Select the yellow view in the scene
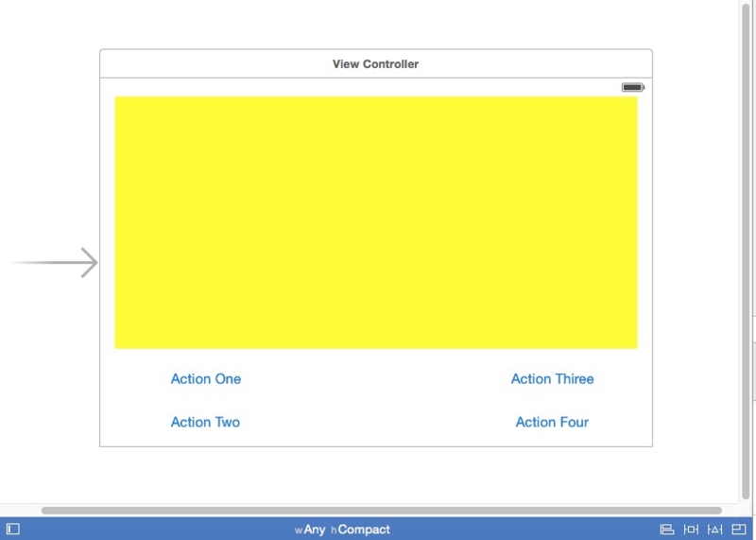 tap(376, 222)
